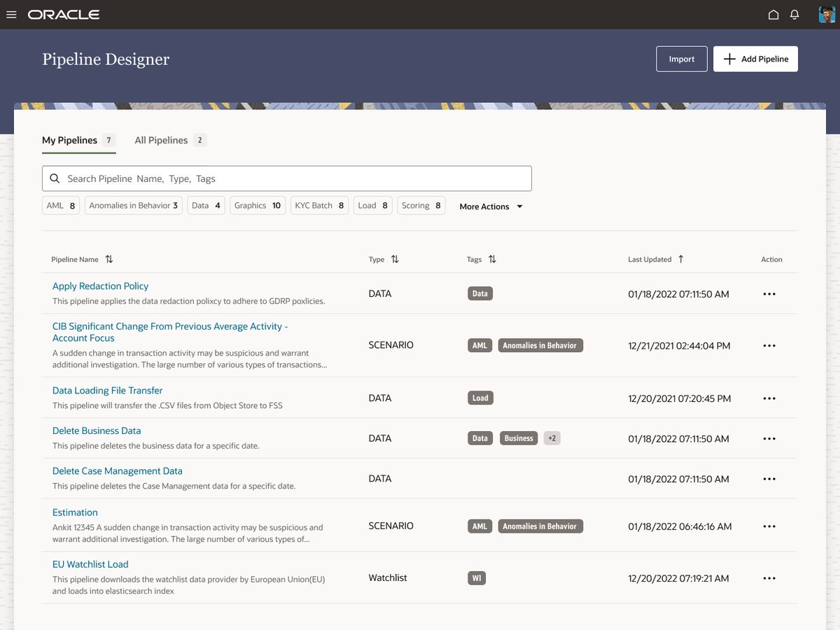Open actions menu for Apply Redaction Policy
840x630 pixels.
pos(769,294)
